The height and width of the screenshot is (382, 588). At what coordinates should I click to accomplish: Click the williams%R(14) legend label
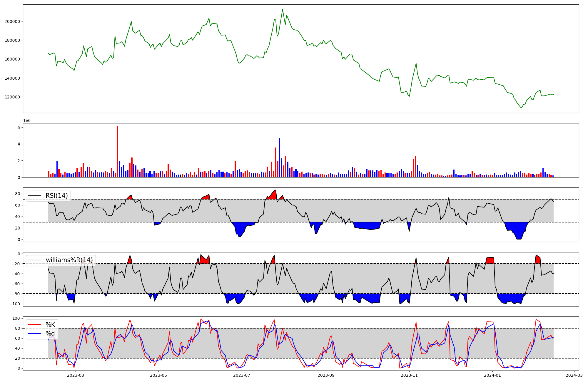[69, 260]
